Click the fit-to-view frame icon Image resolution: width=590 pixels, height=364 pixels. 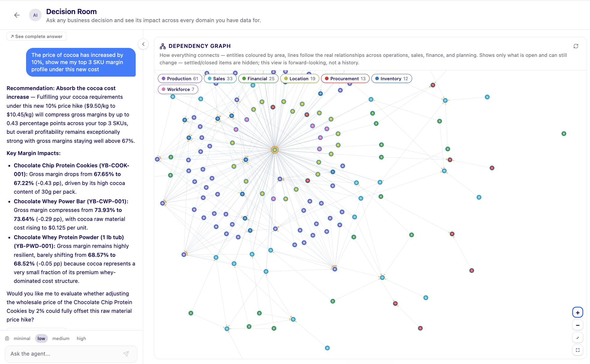[578, 350]
